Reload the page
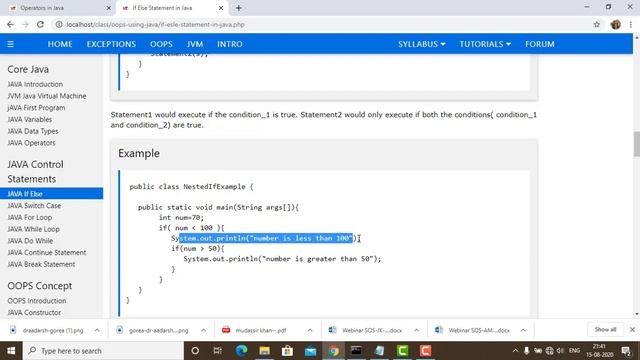This screenshot has width=640, height=360. 40,24
